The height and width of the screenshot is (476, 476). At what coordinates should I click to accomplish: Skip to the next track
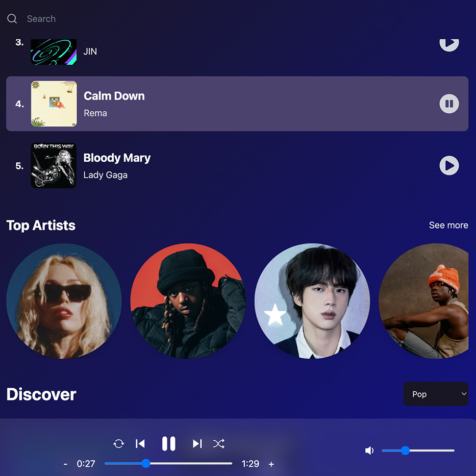point(197,444)
